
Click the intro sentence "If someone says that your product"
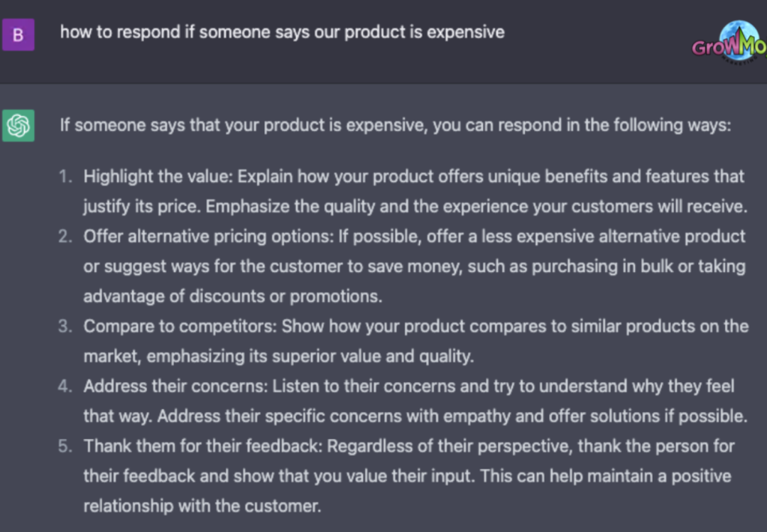point(395,125)
